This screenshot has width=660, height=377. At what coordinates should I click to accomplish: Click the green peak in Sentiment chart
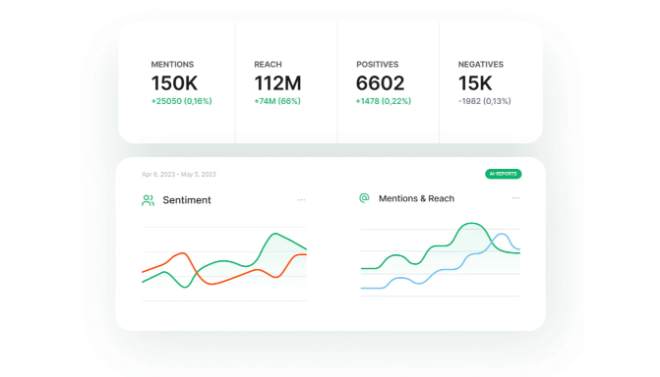pyautogui.click(x=275, y=234)
